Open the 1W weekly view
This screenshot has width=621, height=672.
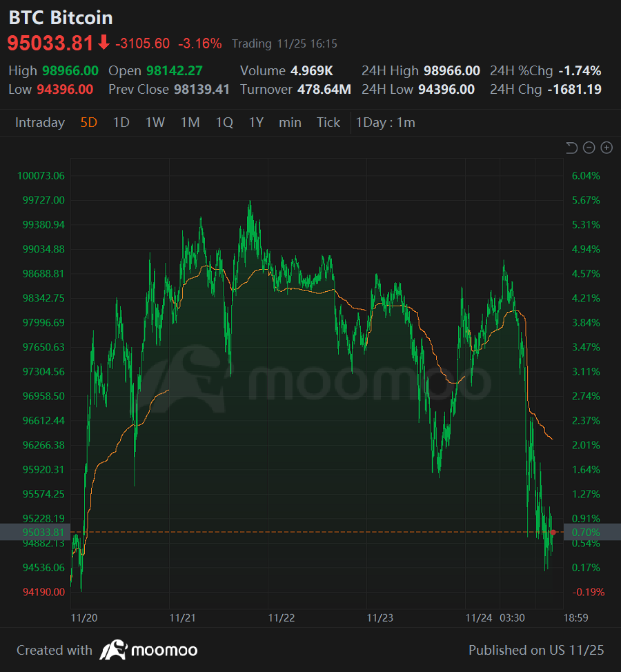pyautogui.click(x=155, y=122)
